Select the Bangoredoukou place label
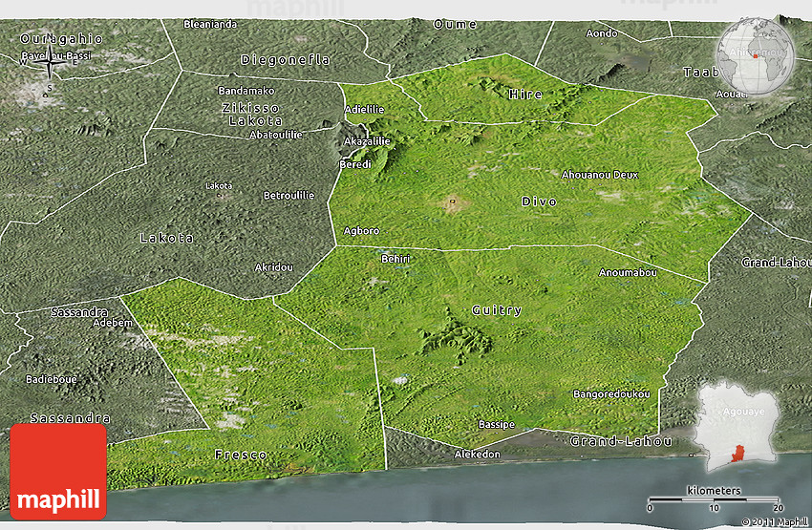 click(611, 394)
